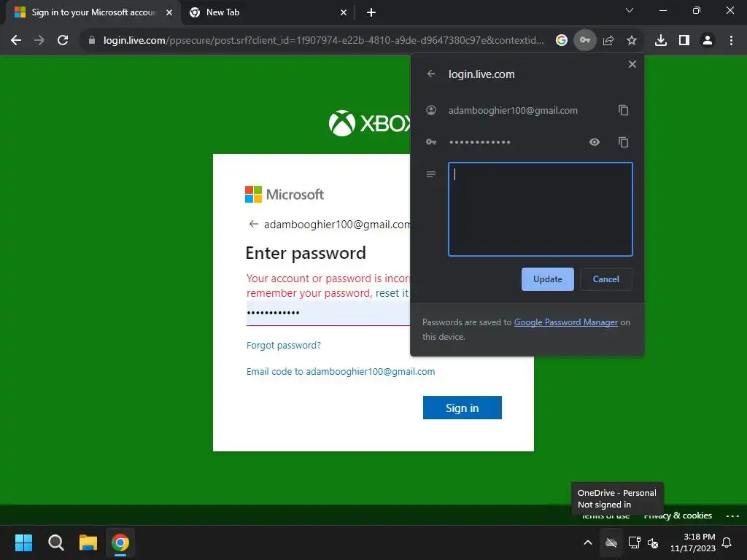Click the OneDrive tray icon

[x=611, y=542]
